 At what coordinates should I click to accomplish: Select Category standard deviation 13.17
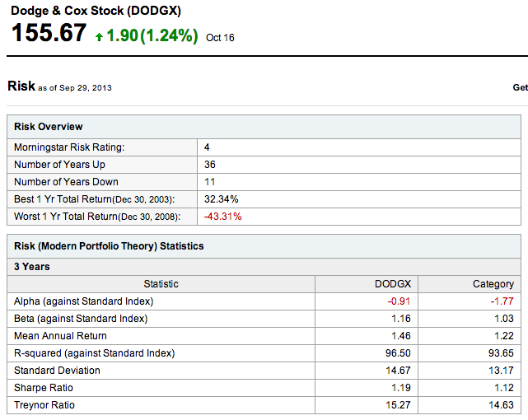501,371
